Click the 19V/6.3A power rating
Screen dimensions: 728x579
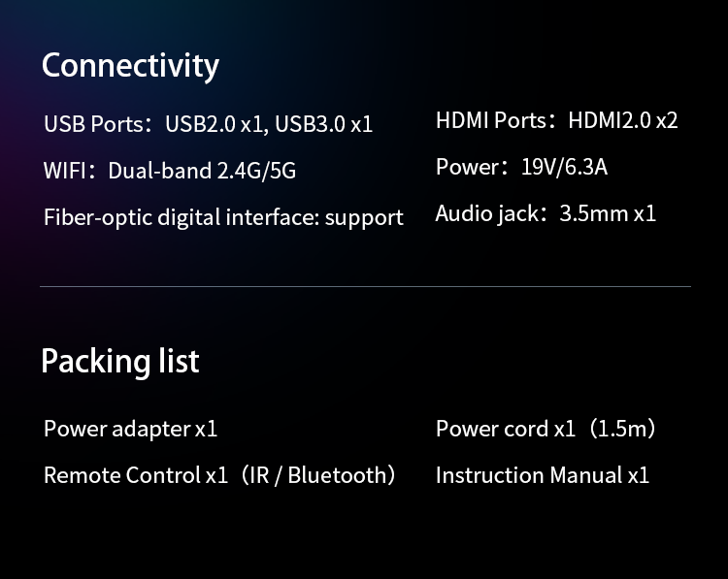click(564, 168)
